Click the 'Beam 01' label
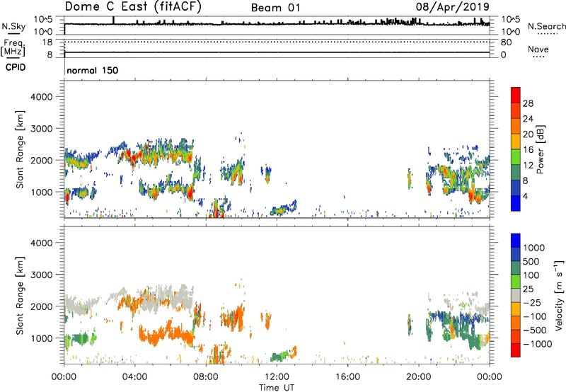 click(x=275, y=8)
